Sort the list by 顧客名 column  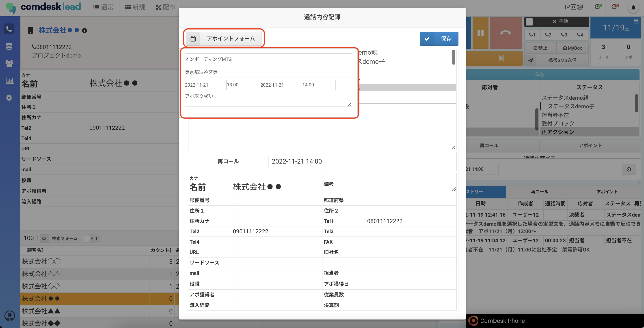[x=35, y=250]
